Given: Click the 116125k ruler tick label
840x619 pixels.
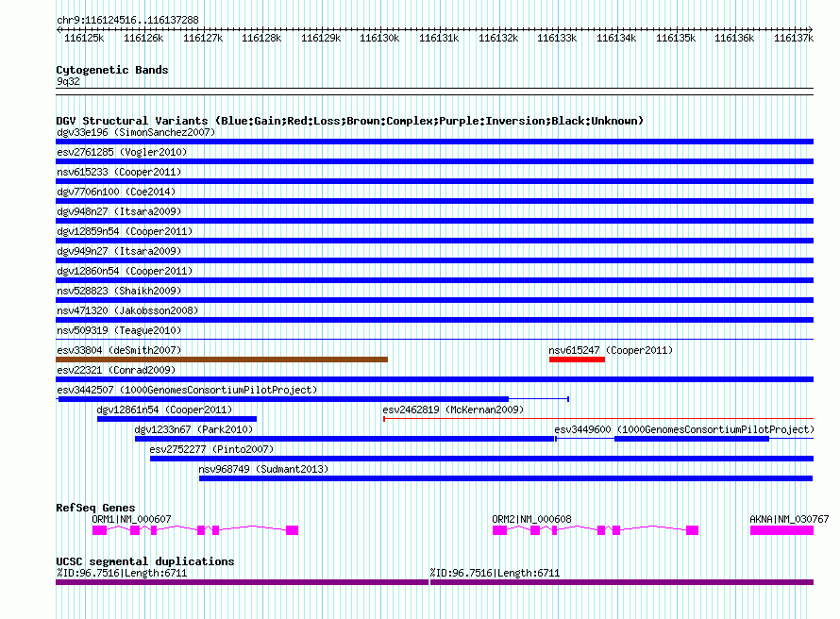Looking at the screenshot, I should tap(84, 38).
